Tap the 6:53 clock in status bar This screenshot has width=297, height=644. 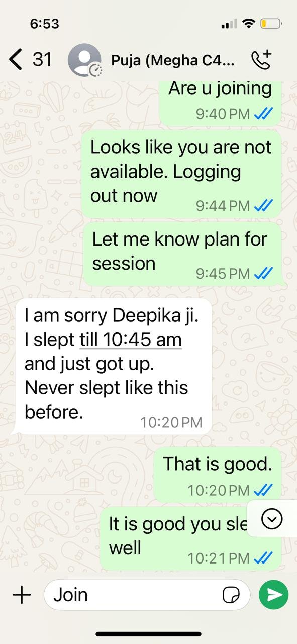pos(44,24)
